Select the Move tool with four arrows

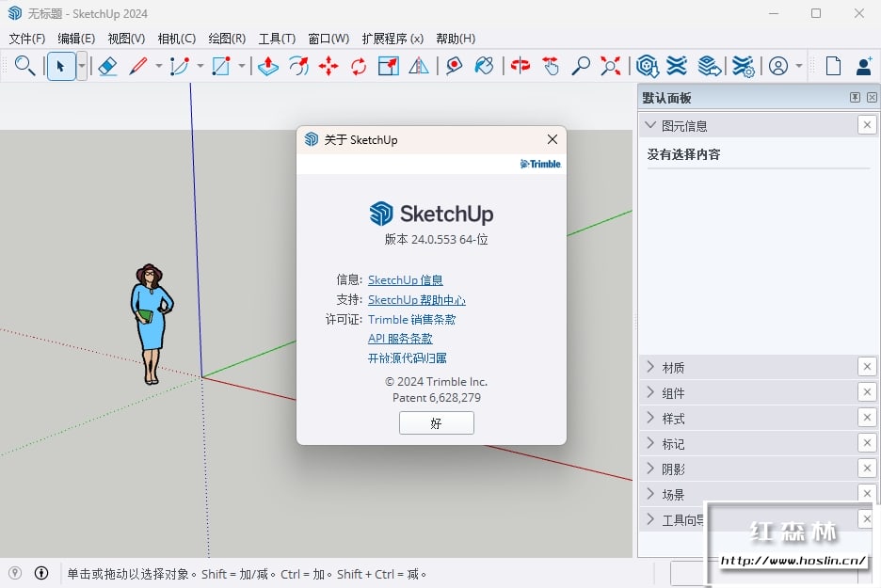pos(328,66)
